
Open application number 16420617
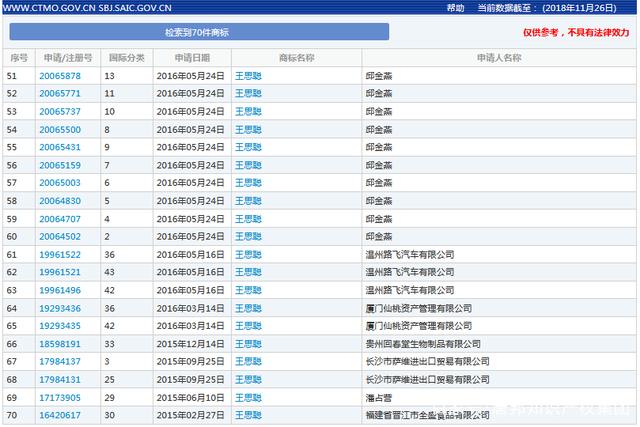[60, 415]
